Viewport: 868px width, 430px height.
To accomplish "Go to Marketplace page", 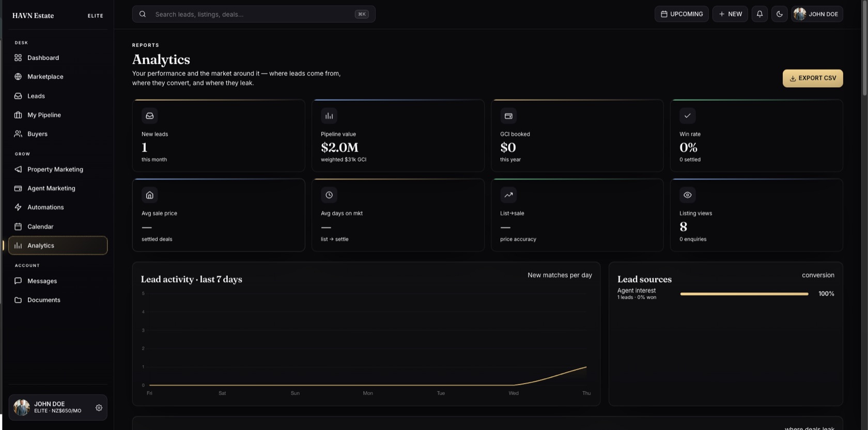I will 58,77.
